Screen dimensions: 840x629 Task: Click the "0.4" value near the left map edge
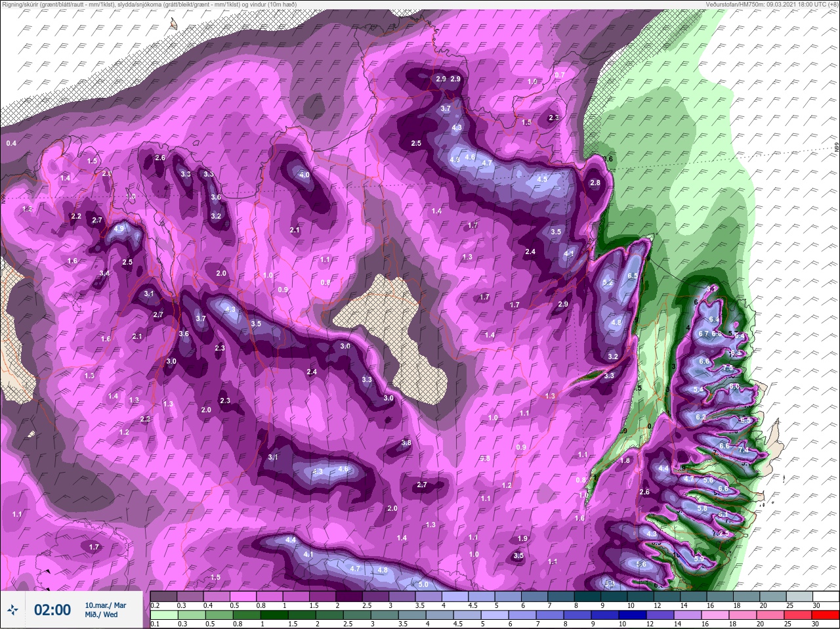point(11,143)
